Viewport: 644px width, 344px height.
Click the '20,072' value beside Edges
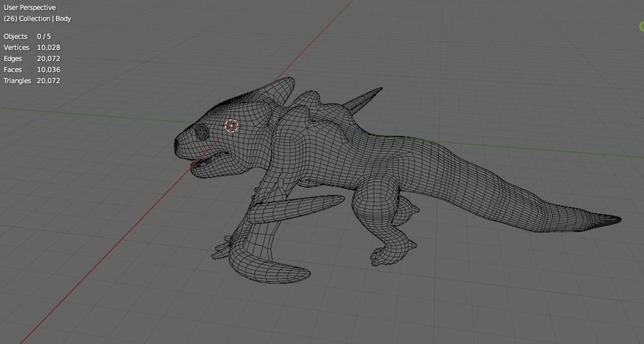coord(49,58)
